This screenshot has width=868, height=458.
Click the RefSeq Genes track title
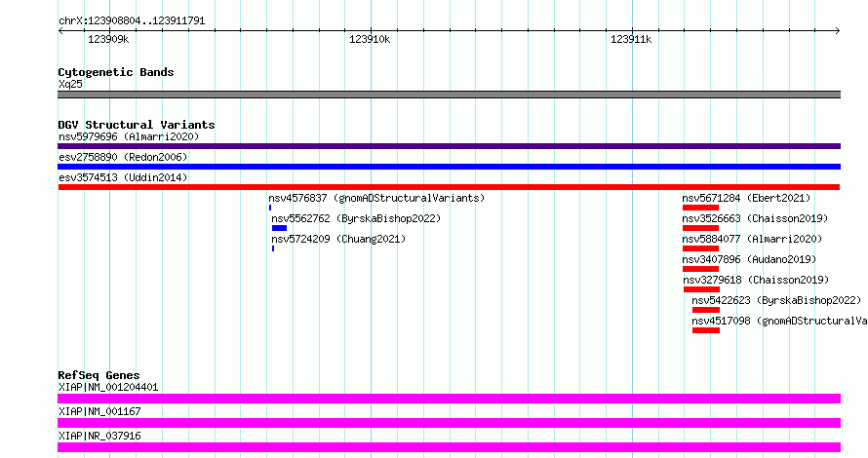(x=99, y=375)
